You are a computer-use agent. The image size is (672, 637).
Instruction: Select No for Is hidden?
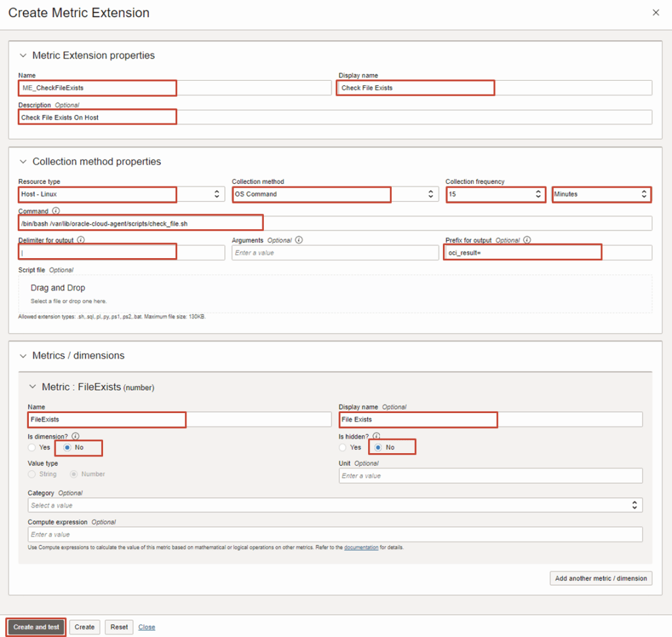[378, 447]
